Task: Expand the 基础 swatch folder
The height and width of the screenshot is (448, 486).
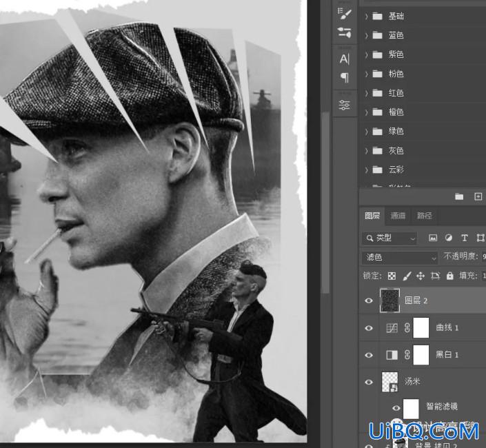Action: (x=366, y=16)
